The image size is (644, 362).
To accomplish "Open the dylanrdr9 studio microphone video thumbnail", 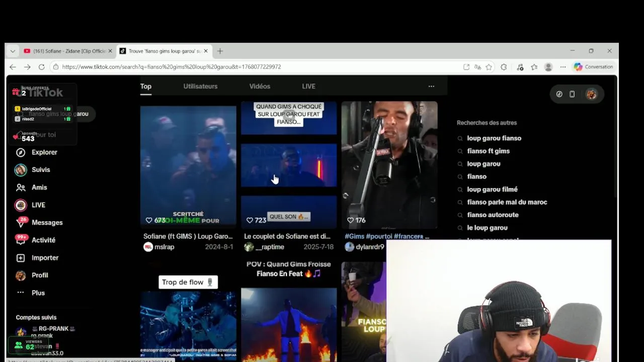I will pyautogui.click(x=389, y=165).
